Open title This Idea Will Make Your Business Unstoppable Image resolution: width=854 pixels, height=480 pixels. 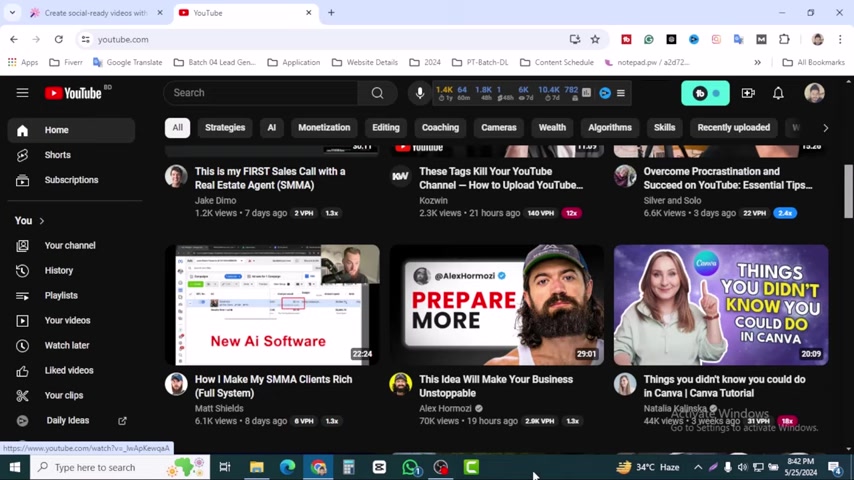[496, 386]
